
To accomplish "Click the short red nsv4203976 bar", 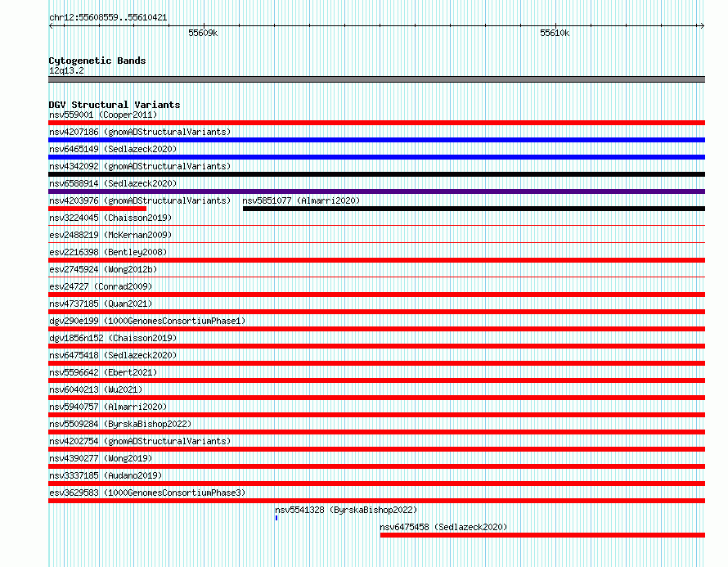I will (x=97, y=209).
